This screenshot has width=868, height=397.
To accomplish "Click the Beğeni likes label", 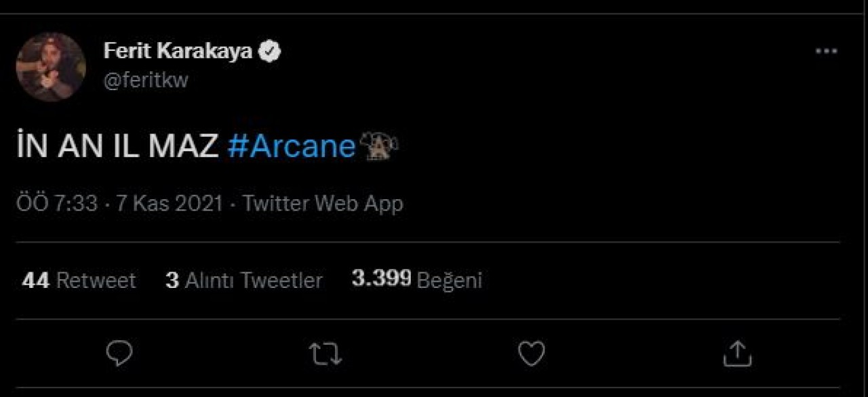I will pos(449,280).
